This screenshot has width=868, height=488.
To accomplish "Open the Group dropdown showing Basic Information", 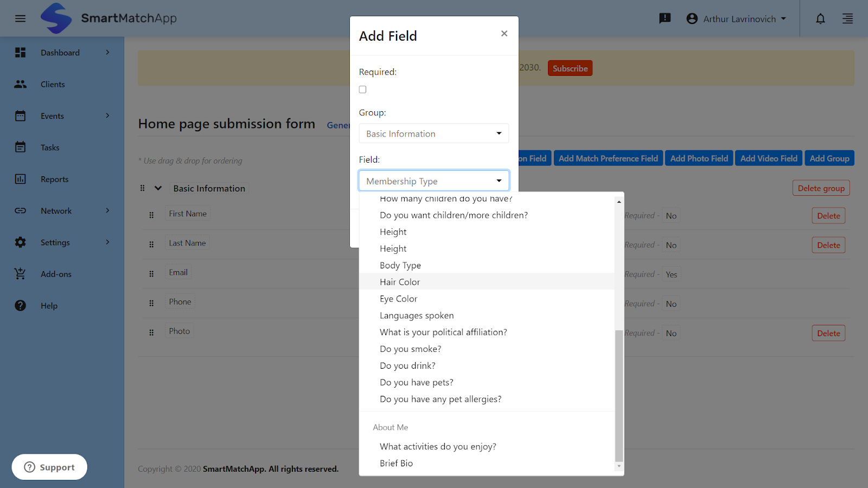I will pyautogui.click(x=433, y=133).
